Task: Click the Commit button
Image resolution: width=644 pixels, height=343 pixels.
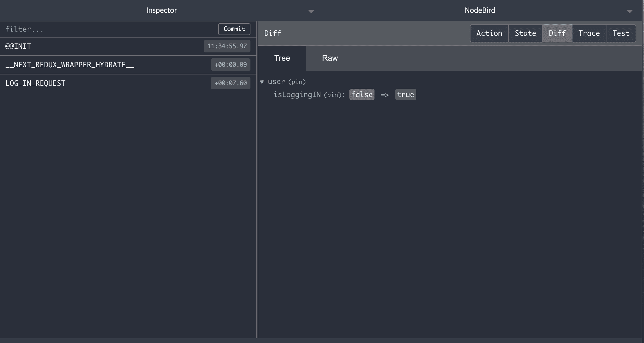Action: coord(234,29)
